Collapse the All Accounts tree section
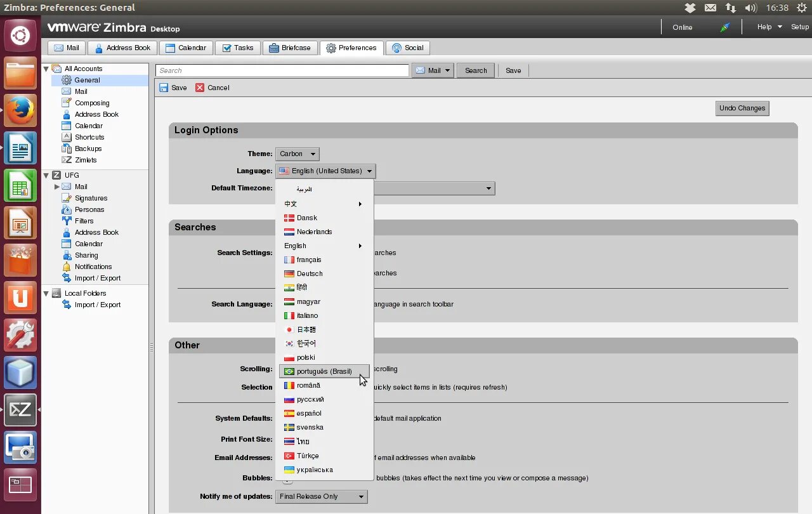Image resolution: width=812 pixels, height=514 pixels. pos(46,69)
